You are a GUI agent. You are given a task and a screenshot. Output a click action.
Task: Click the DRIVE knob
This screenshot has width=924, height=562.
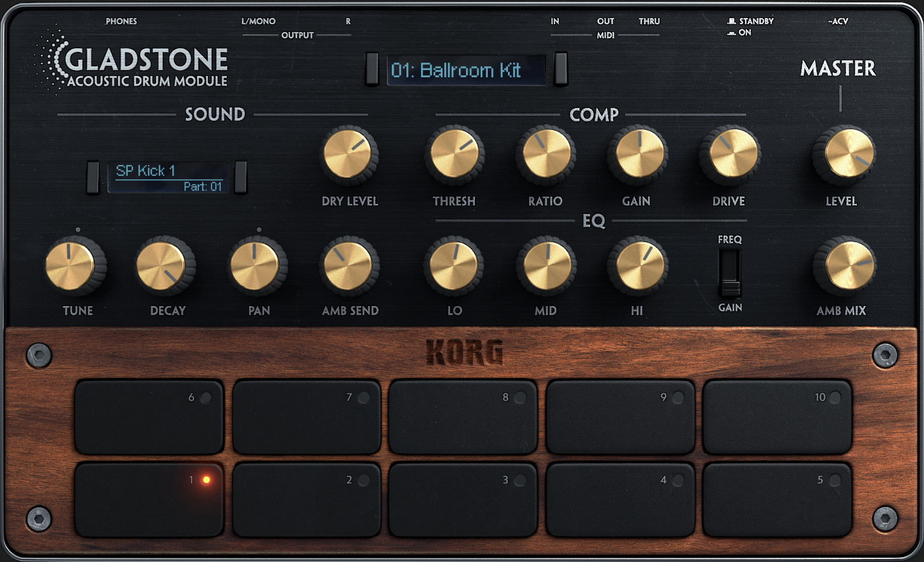732,154
